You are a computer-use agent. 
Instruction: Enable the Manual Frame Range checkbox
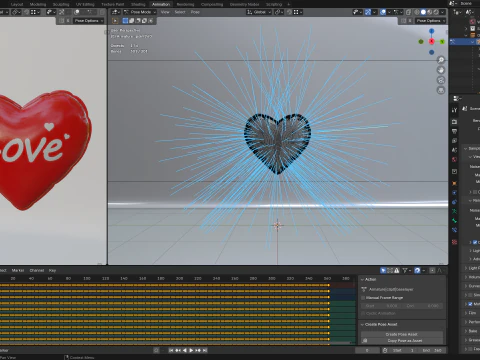click(363, 298)
